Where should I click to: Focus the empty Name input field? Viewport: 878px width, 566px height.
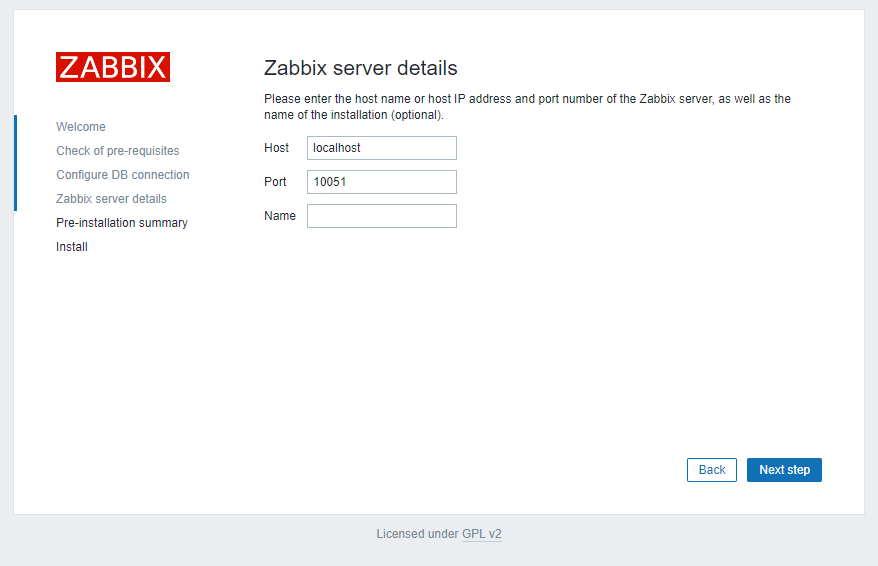(382, 216)
